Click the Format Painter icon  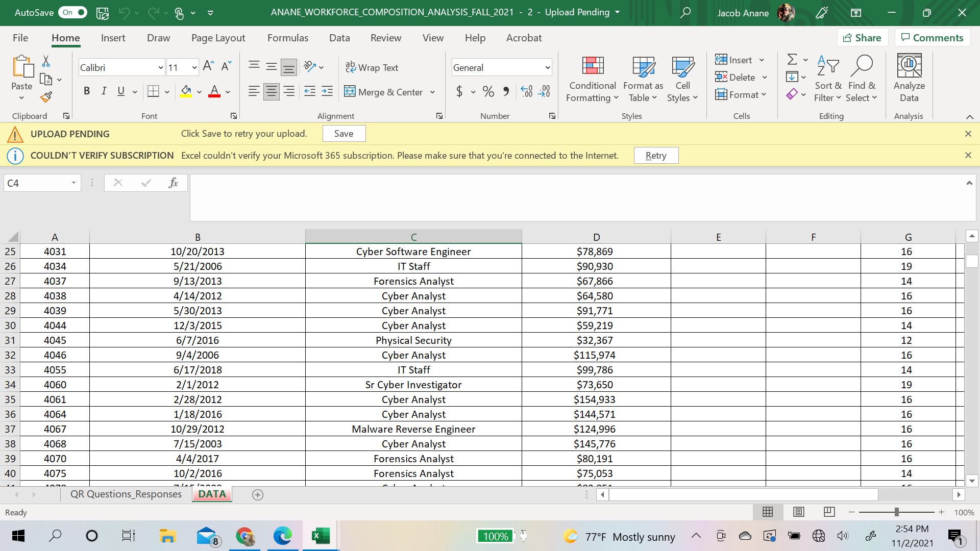tap(46, 96)
